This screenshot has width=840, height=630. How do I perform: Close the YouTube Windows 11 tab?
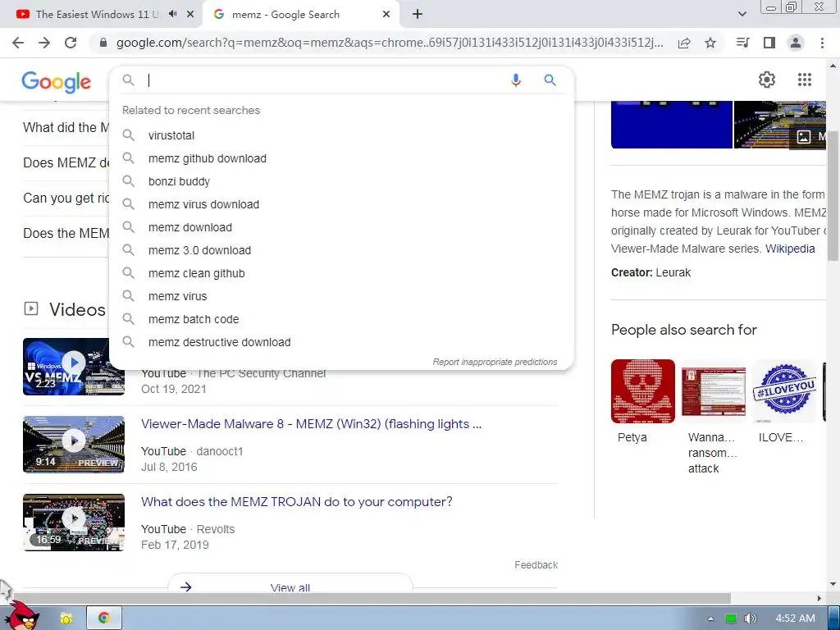[x=190, y=15]
